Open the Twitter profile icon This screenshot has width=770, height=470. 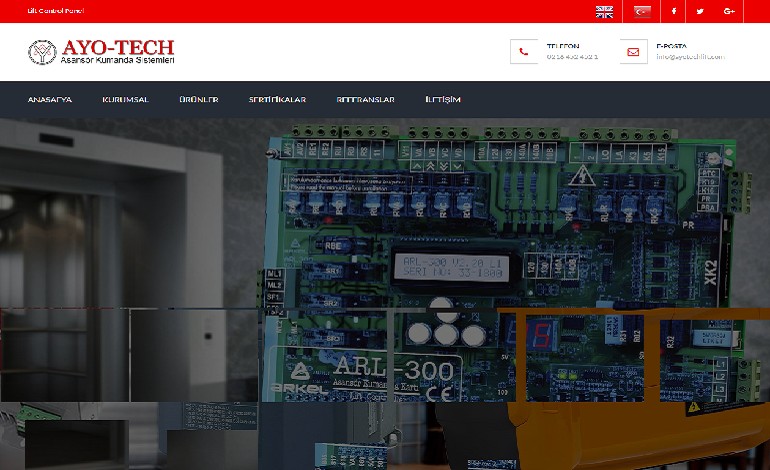click(700, 11)
